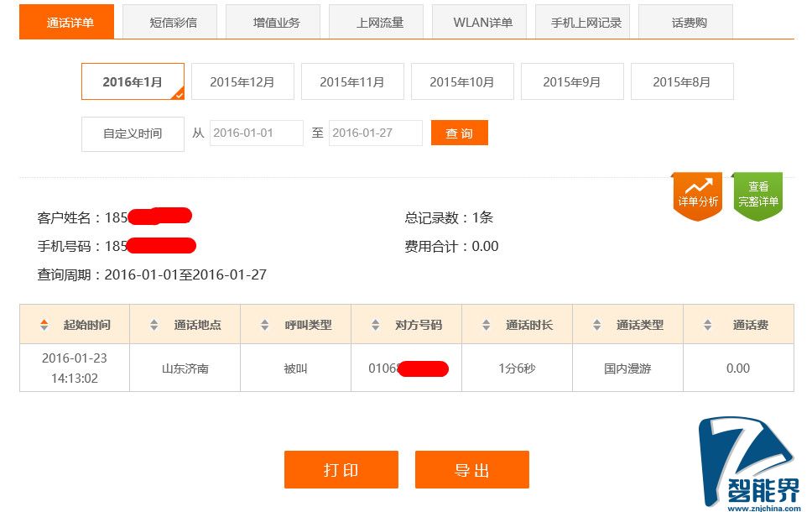The width and height of the screenshot is (812, 512).
Task: Select the 2015年10月 month option
Action: coord(462,81)
